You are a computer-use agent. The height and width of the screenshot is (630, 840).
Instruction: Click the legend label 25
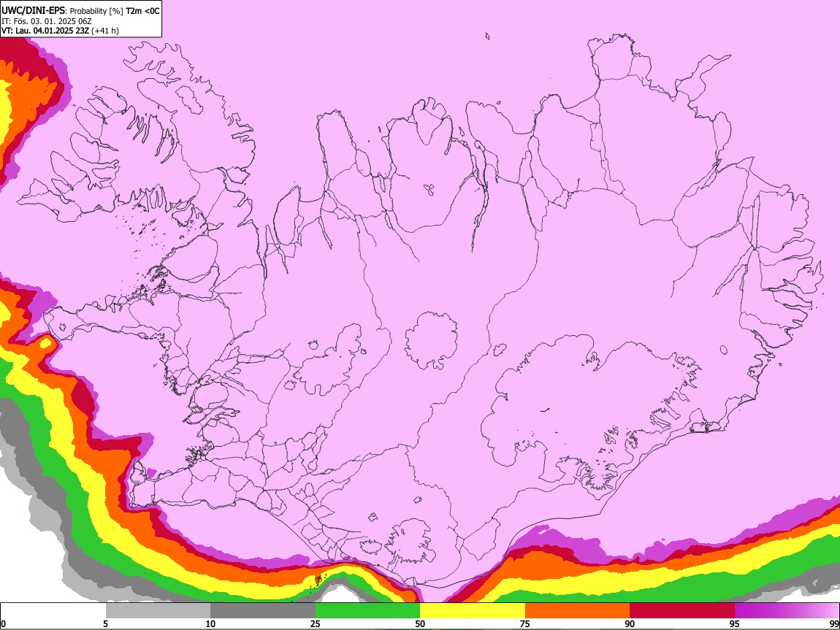pos(316,624)
